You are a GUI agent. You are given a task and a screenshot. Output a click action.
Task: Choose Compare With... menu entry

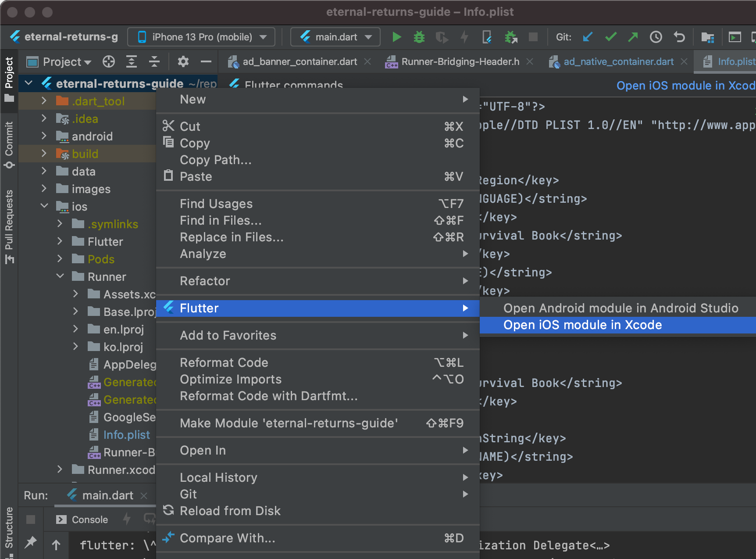tap(318, 538)
